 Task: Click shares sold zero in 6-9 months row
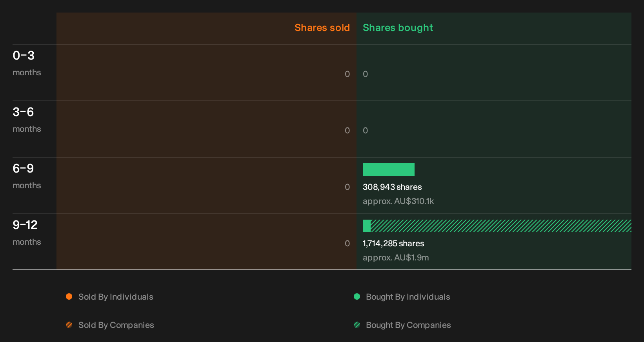[x=347, y=187]
